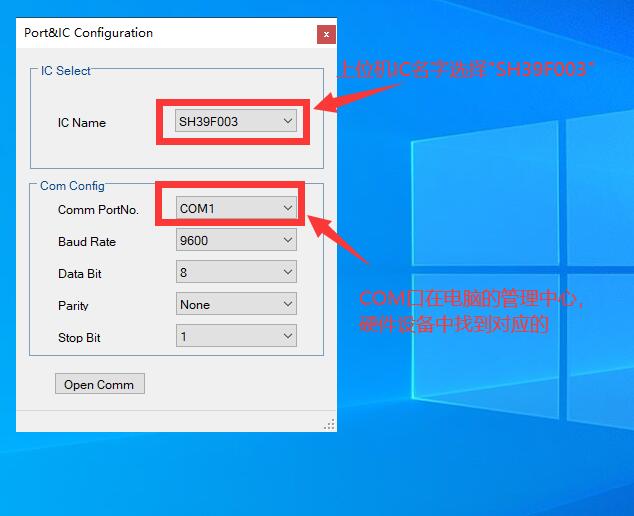Open the Parity dropdown showing None
This screenshot has height=516, width=634.
tap(236, 304)
